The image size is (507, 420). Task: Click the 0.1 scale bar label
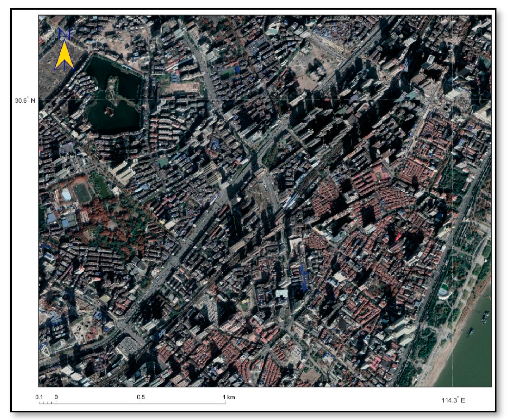coord(39,397)
